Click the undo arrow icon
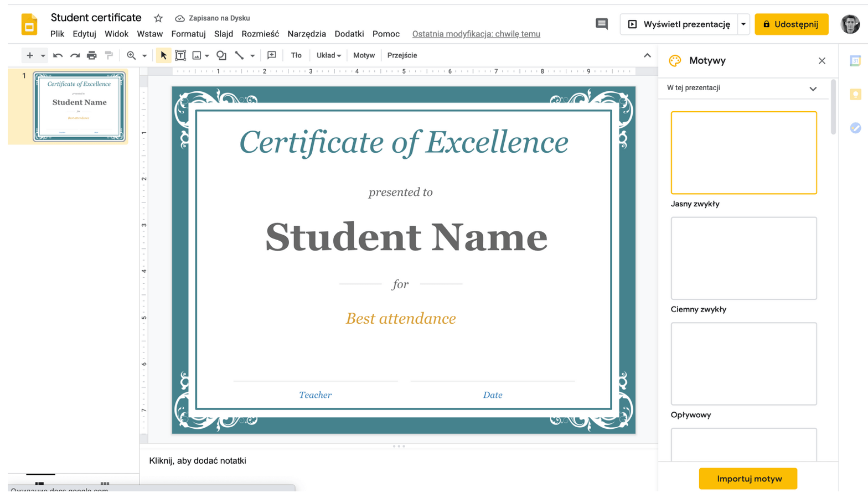Screen dimensions: 868x498 [58, 55]
